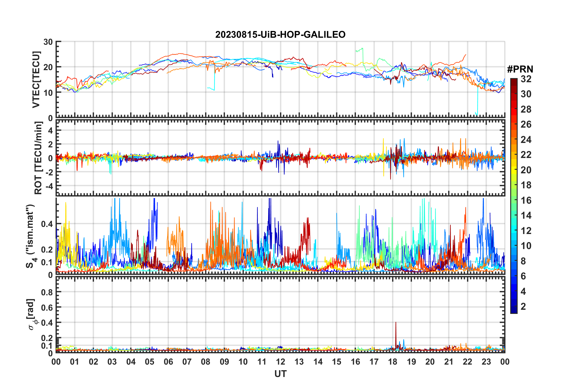Pick the dark red top of the colorbar

click(514, 81)
